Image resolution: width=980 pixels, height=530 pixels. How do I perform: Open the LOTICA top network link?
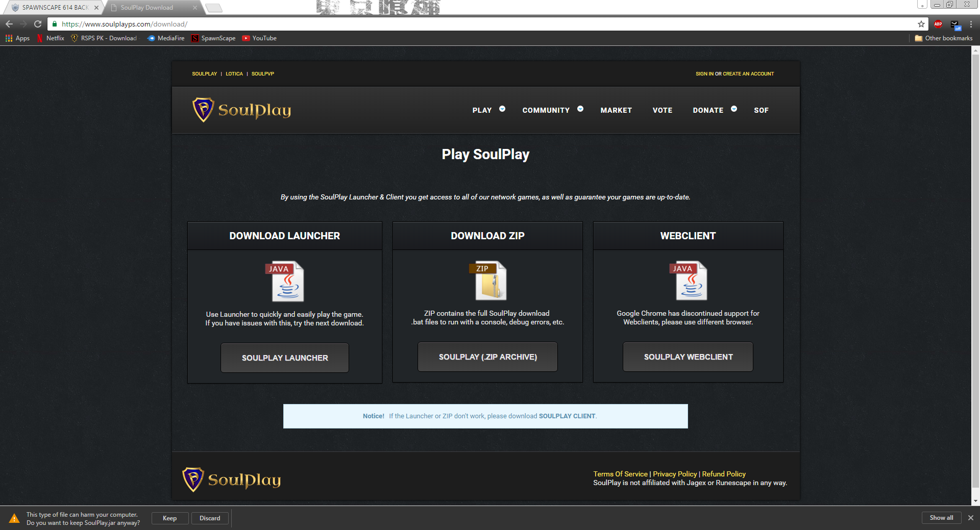234,74
